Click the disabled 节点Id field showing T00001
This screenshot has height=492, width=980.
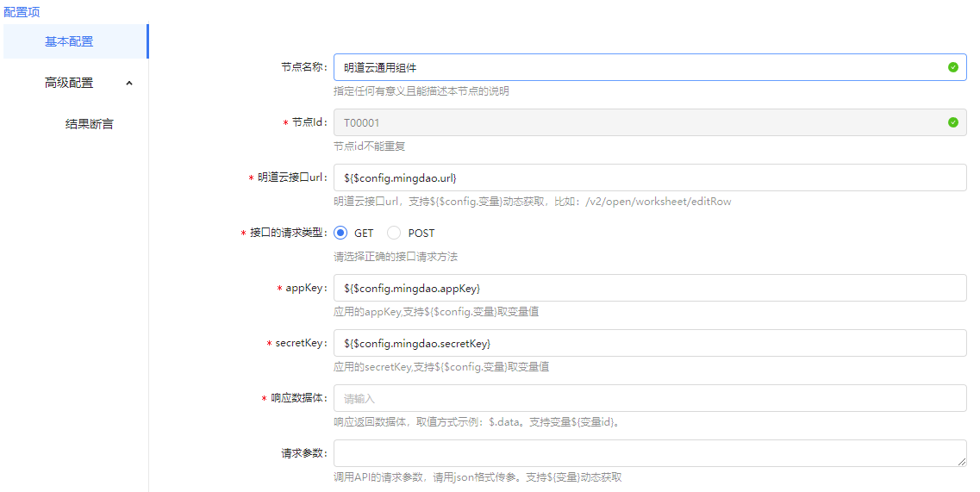click(638, 122)
